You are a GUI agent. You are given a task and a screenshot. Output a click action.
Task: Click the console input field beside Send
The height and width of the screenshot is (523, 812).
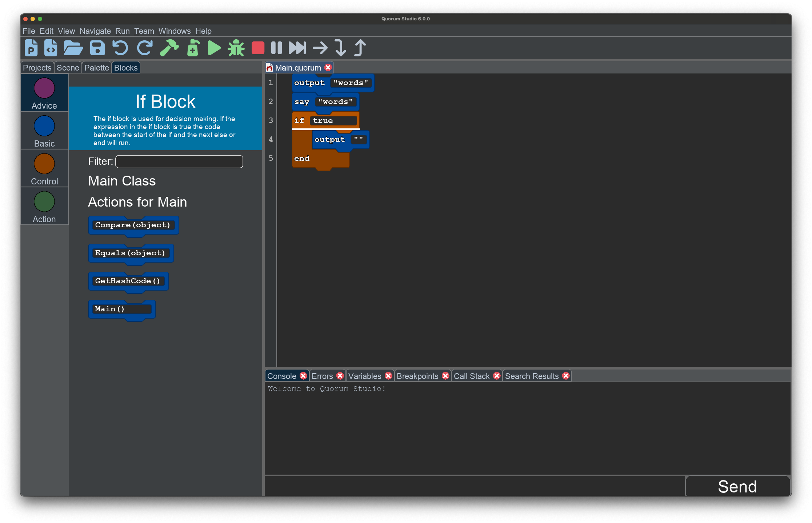click(475, 486)
